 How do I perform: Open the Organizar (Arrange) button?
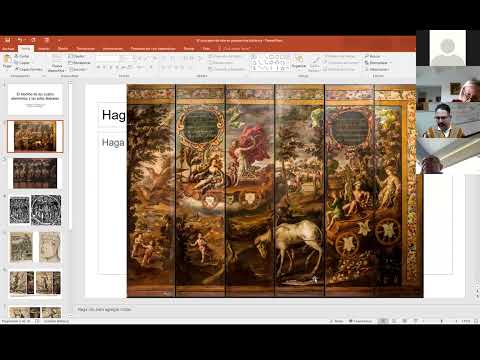click(299, 62)
